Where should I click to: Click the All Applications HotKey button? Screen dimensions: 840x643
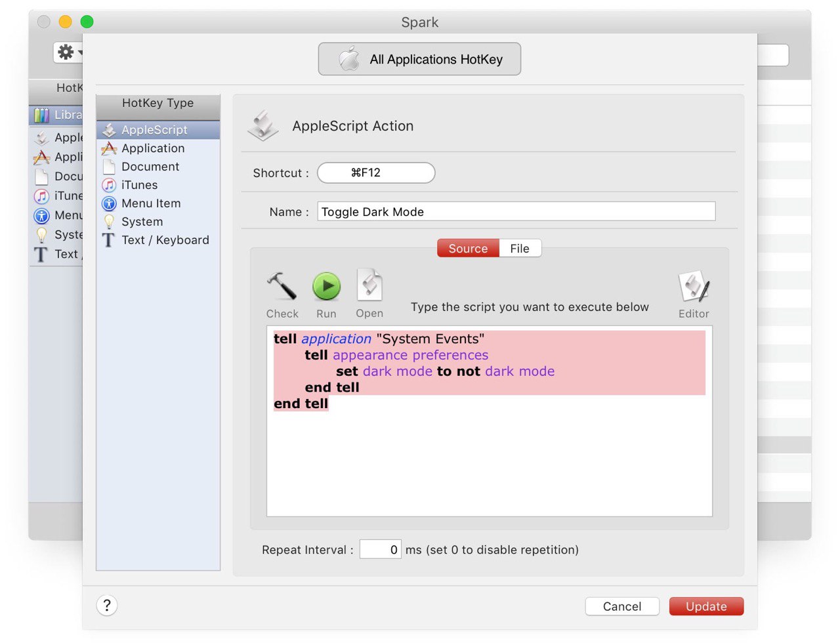[x=420, y=59]
